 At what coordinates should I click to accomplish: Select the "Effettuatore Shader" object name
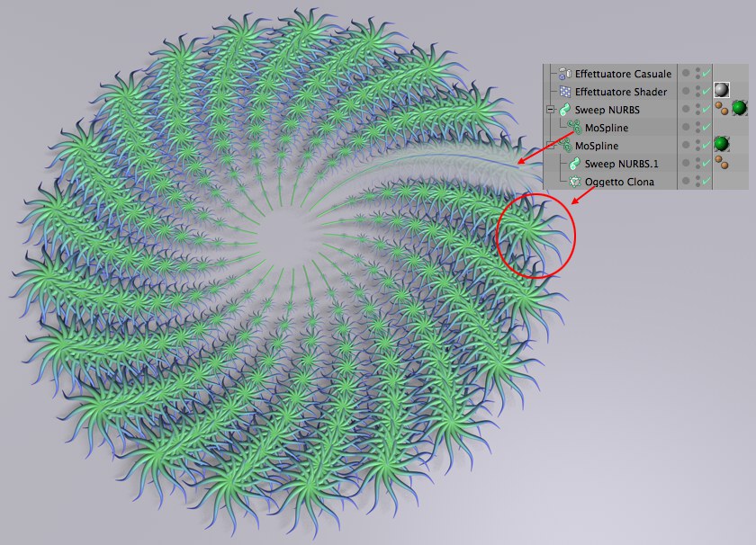coord(621,92)
